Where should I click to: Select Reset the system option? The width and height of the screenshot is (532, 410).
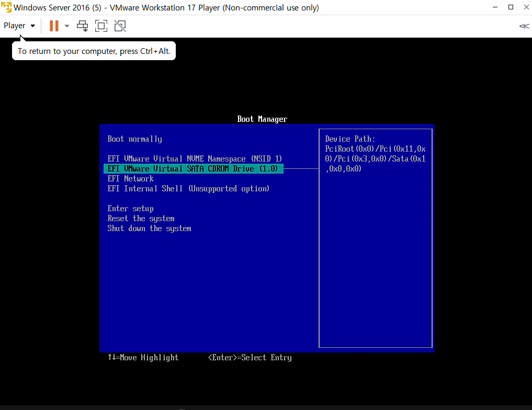coord(141,219)
